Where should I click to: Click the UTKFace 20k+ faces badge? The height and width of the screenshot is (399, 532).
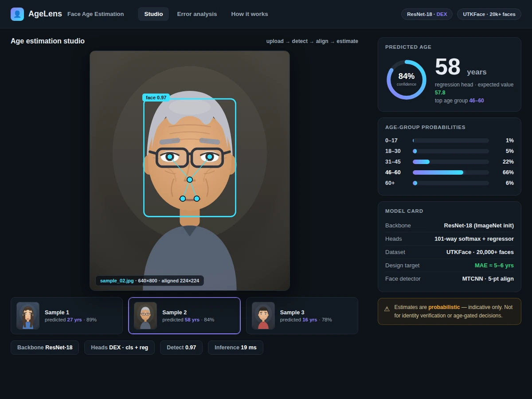489,14
